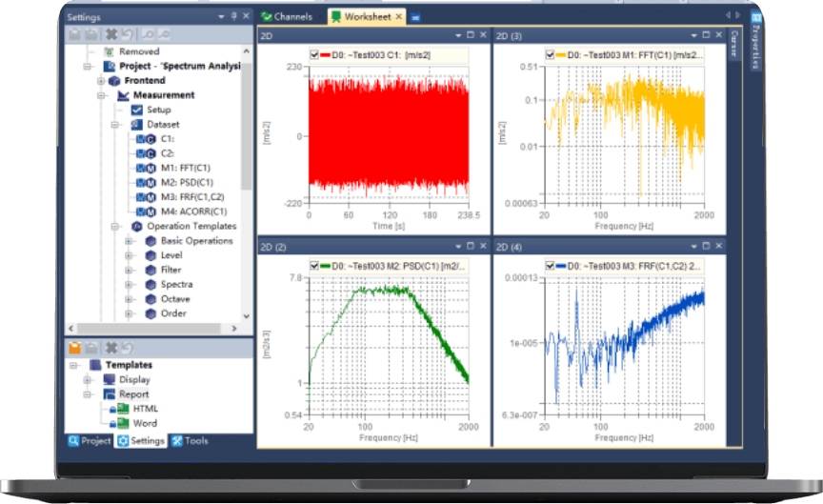Click the Octave operation icon
Screen dimensions: 823x504
[x=151, y=299]
